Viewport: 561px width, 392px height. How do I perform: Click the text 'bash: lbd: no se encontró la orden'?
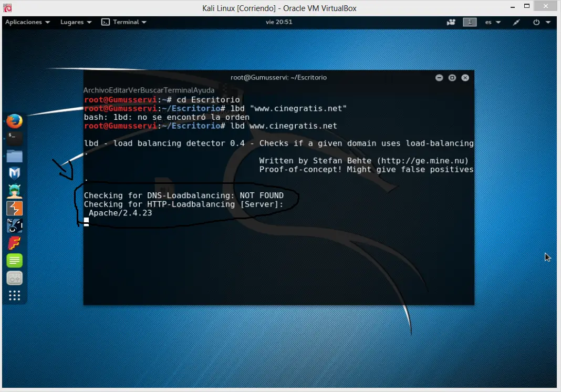(167, 117)
